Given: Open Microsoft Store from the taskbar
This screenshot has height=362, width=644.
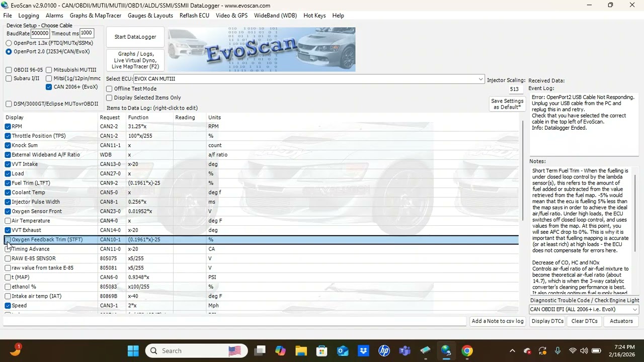Looking at the screenshot, I should click(x=322, y=350).
